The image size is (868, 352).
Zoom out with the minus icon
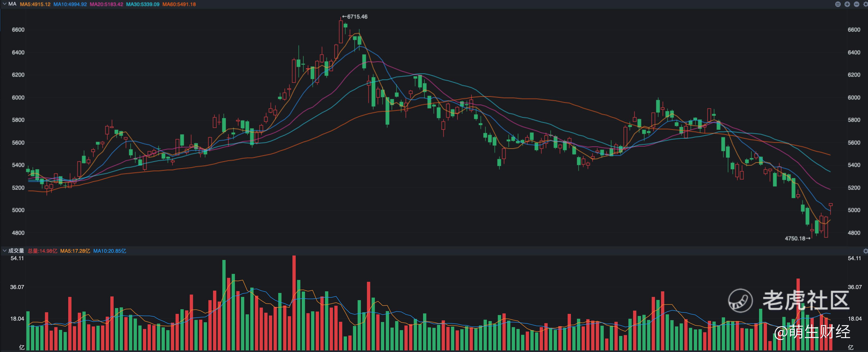[856, 4]
